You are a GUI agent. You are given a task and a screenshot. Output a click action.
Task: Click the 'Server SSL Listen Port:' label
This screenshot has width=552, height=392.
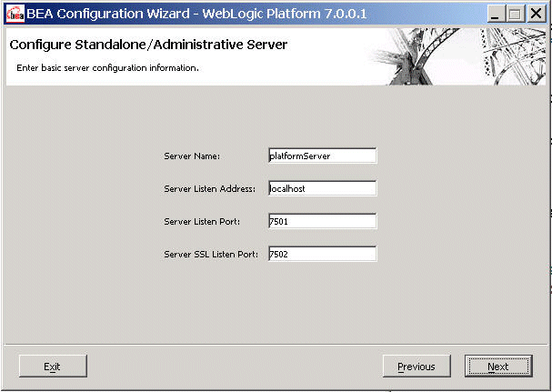click(x=211, y=255)
